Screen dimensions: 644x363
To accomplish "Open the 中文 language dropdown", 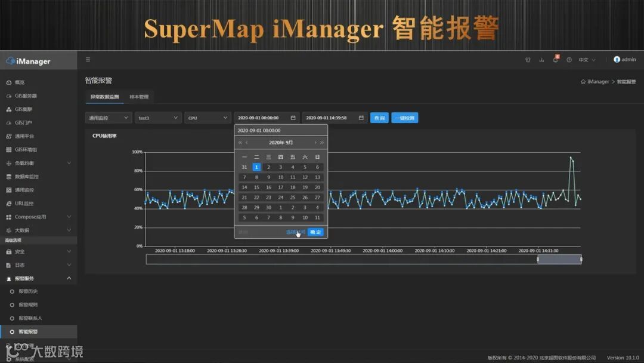I will pos(587,60).
